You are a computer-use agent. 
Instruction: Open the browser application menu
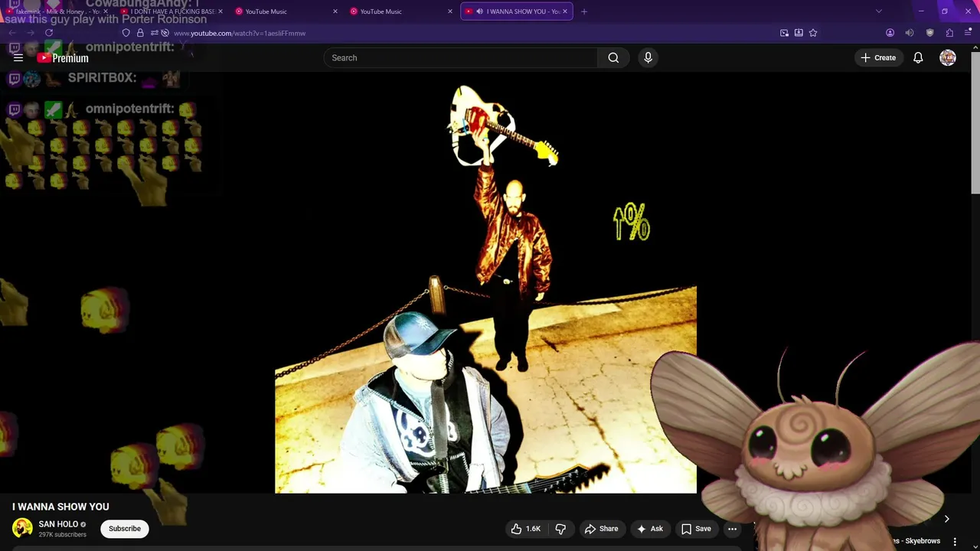(969, 33)
